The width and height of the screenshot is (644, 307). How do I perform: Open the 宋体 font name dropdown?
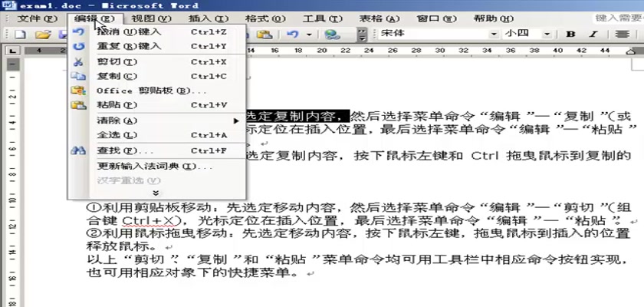[495, 34]
